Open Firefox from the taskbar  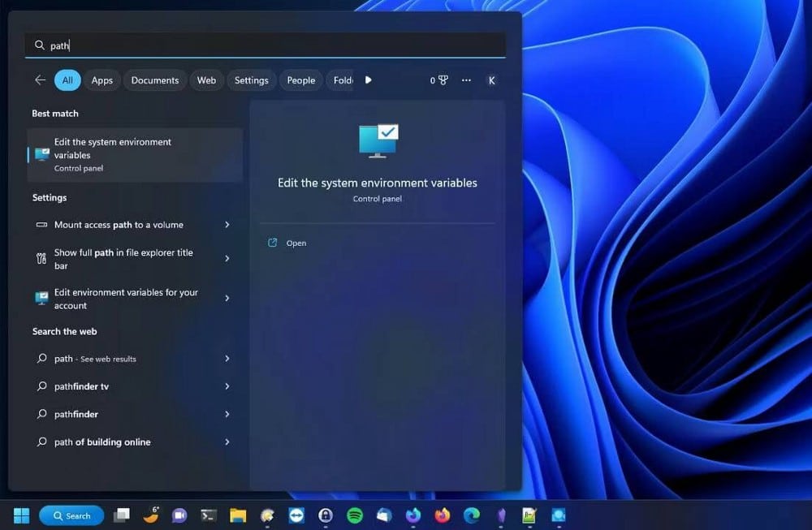click(441, 515)
